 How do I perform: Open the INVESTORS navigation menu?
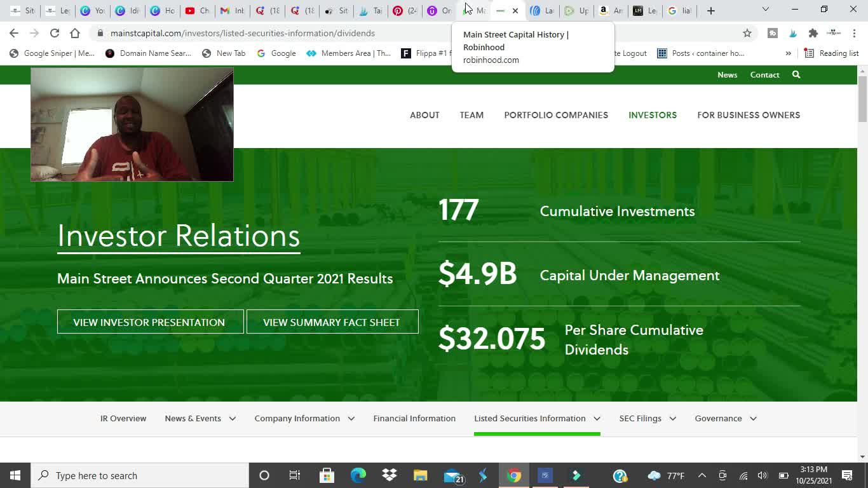pyautogui.click(x=653, y=115)
